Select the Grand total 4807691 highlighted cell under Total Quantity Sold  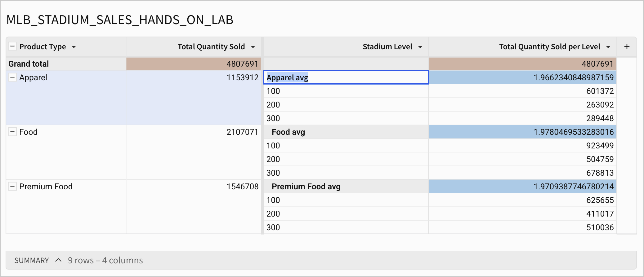pos(194,64)
